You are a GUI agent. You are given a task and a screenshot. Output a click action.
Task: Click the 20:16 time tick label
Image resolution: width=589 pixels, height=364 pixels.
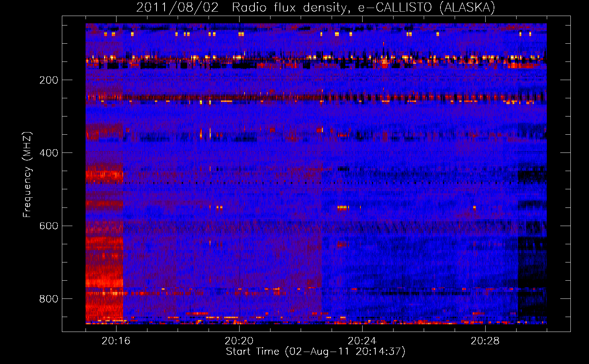[116, 341]
